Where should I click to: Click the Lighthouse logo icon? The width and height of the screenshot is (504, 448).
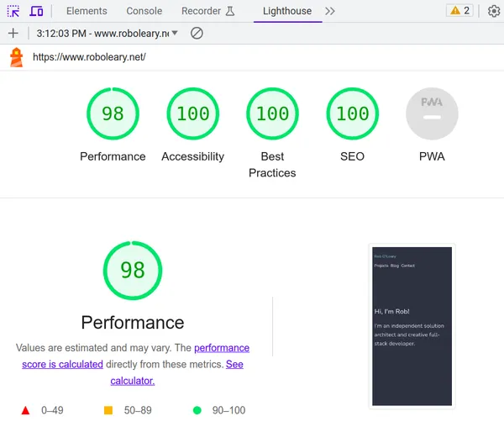(x=16, y=57)
